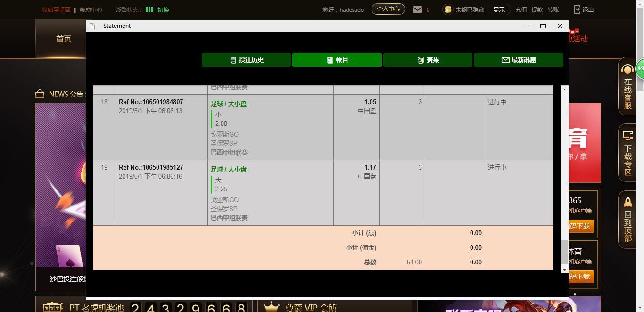Click 切换 to switch line
The height and width of the screenshot is (312, 644).
click(x=163, y=9)
